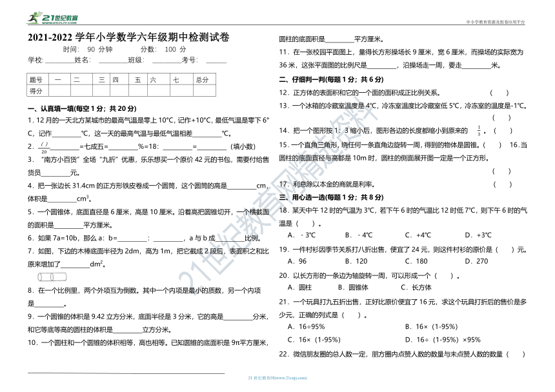Click question 8 line about 两个外项互为倒数
555x392 pixels.
pyautogui.click(x=144, y=291)
